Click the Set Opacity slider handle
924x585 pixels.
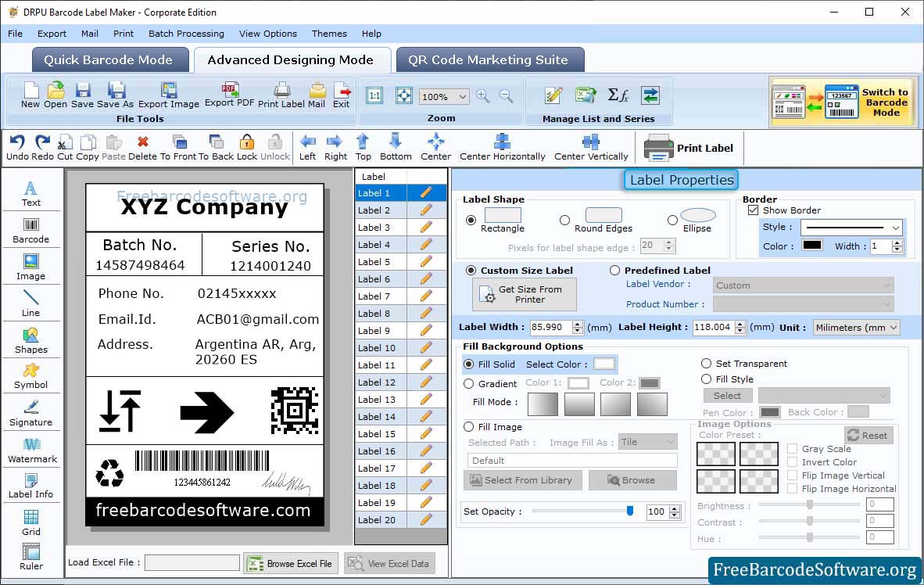coord(630,511)
